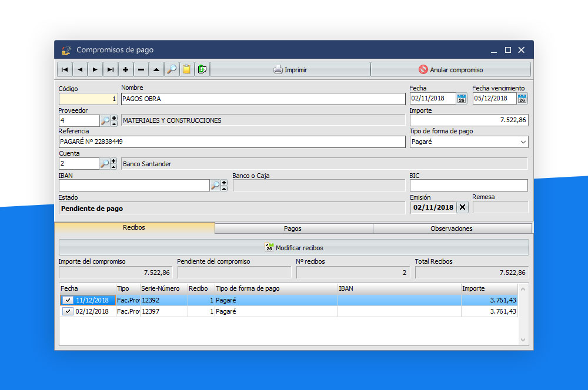The height and width of the screenshot is (390, 588).
Task: Click into the Referencia text field
Action: [232, 142]
